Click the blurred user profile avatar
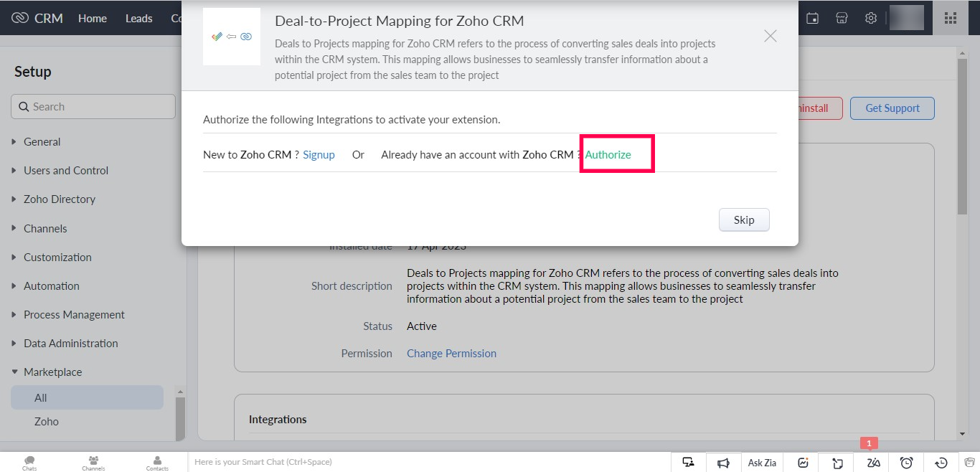Image resolution: width=980 pixels, height=472 pixels. click(906, 18)
